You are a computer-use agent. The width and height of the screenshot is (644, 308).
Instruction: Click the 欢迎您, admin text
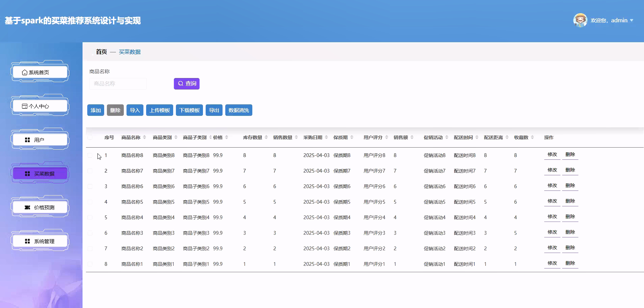[x=609, y=21]
